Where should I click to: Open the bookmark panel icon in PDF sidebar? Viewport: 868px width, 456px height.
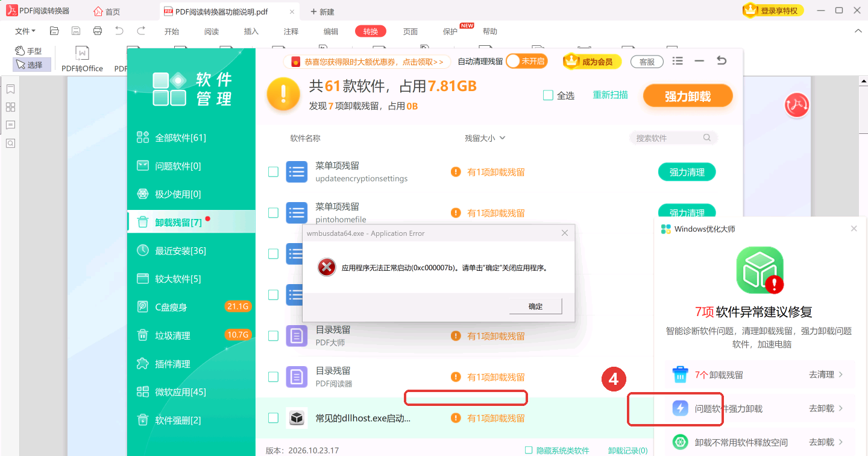10,89
